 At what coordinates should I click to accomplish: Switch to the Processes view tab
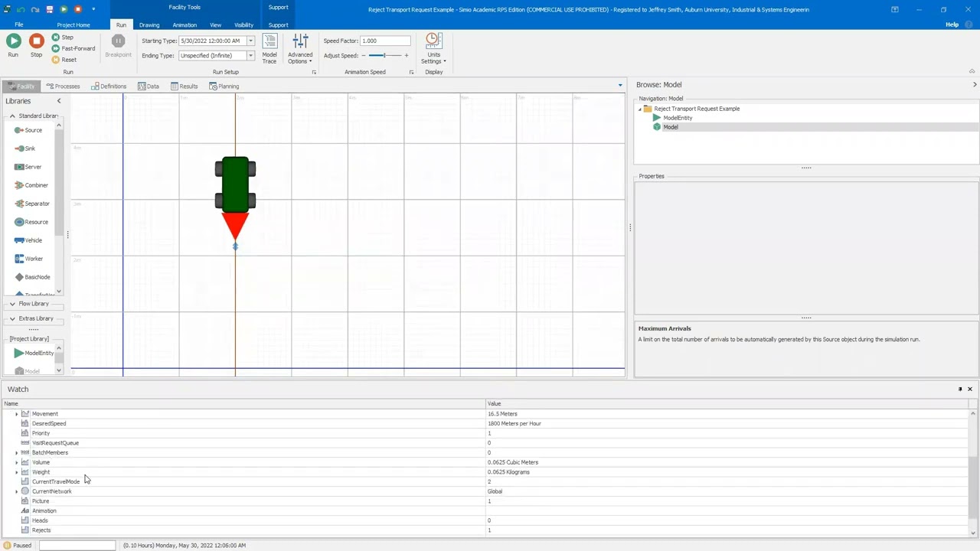(63, 86)
